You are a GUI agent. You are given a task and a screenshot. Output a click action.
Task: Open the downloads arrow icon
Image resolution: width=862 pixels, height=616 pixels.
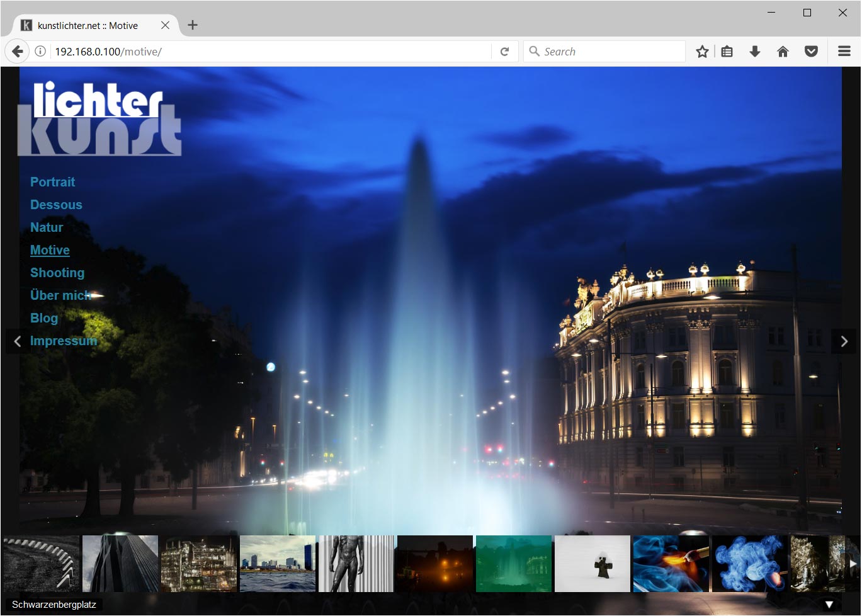click(755, 52)
